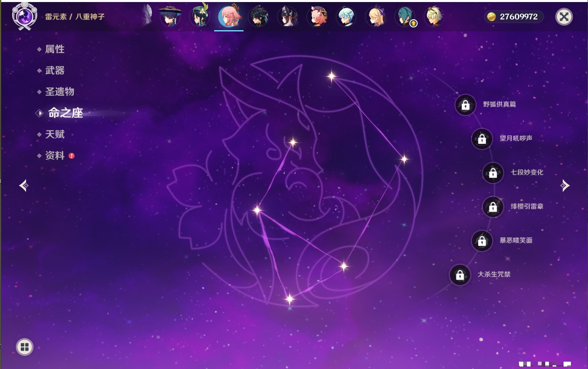The width and height of the screenshot is (588, 369).
Task: Switch to the Yun Jin avatar with black hair
Action: coord(288,17)
